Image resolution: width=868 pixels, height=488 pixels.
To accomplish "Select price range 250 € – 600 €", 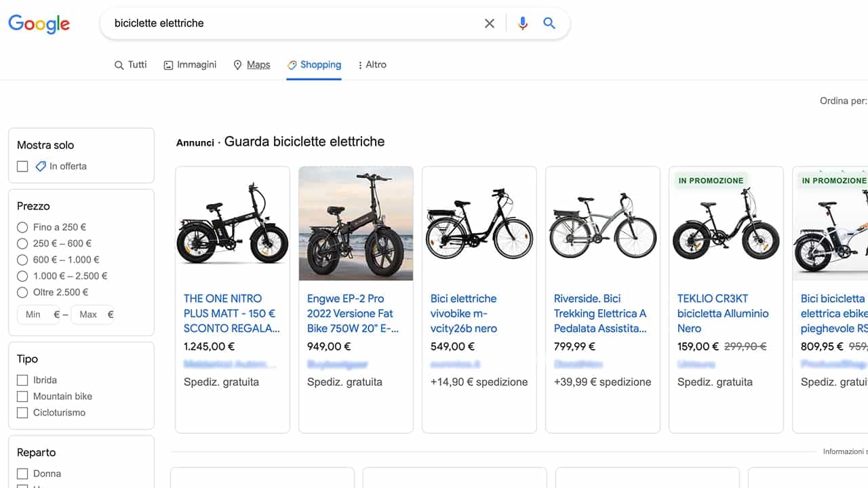I will tap(22, 243).
